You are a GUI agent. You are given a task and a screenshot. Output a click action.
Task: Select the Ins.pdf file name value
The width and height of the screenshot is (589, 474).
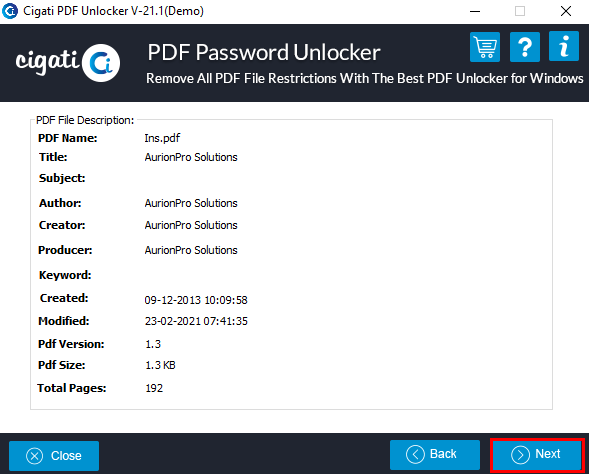pyautogui.click(x=162, y=138)
